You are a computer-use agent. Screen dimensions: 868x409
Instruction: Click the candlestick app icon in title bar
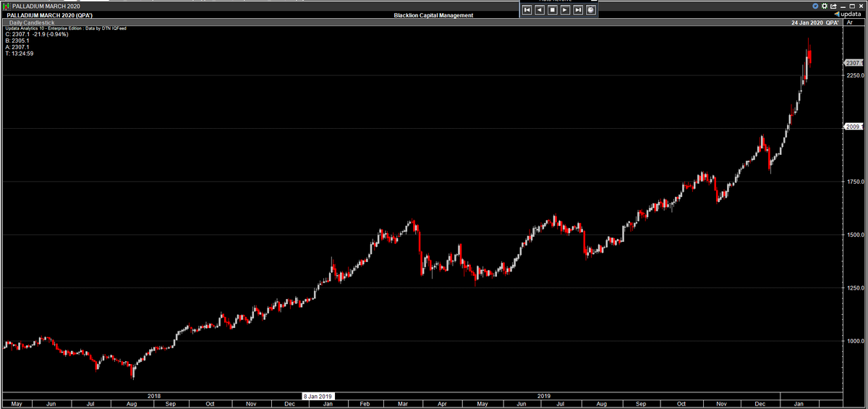pos(7,6)
